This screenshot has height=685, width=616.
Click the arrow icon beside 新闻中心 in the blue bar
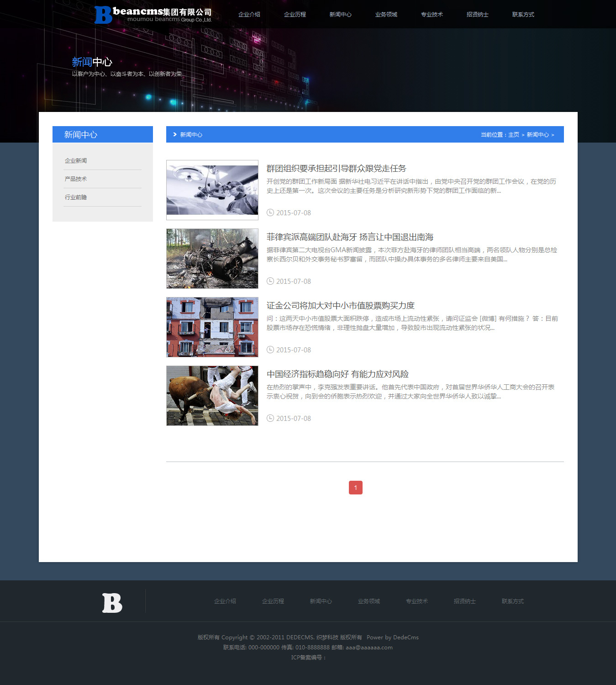(174, 134)
